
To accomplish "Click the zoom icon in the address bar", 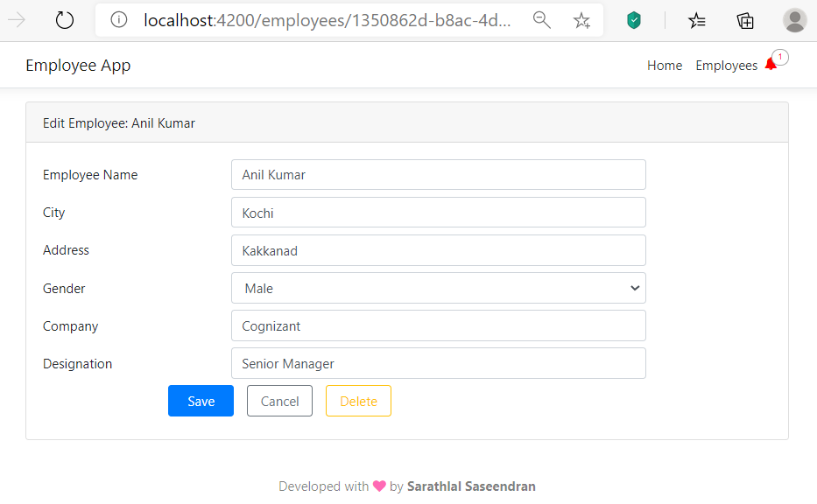I will tap(542, 19).
